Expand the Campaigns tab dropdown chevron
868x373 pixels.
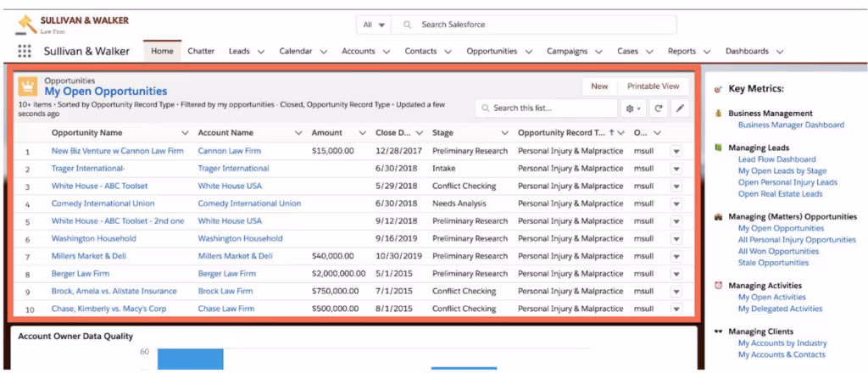click(x=599, y=52)
